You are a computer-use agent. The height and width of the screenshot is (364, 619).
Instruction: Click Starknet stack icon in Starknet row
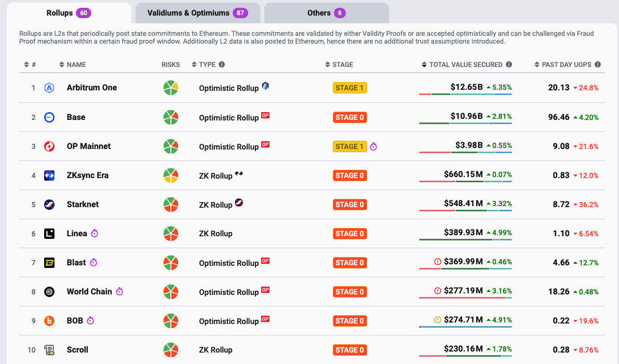click(x=239, y=202)
